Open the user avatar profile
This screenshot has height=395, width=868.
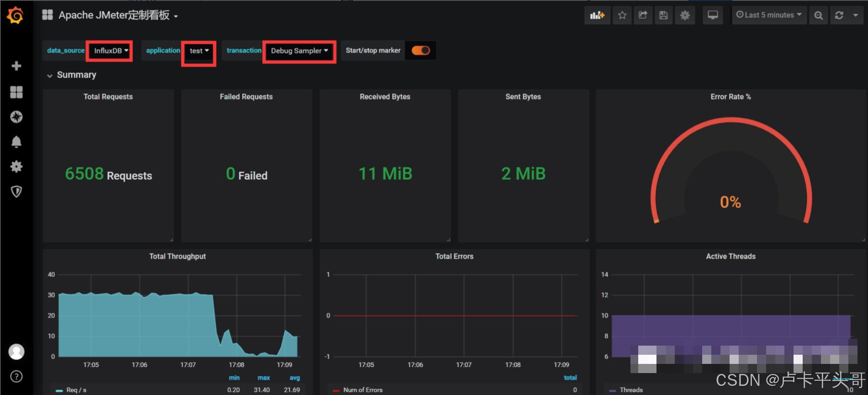[16, 352]
